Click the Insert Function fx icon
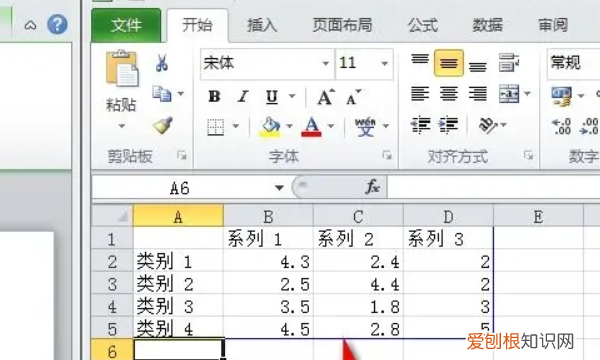 tap(372, 187)
